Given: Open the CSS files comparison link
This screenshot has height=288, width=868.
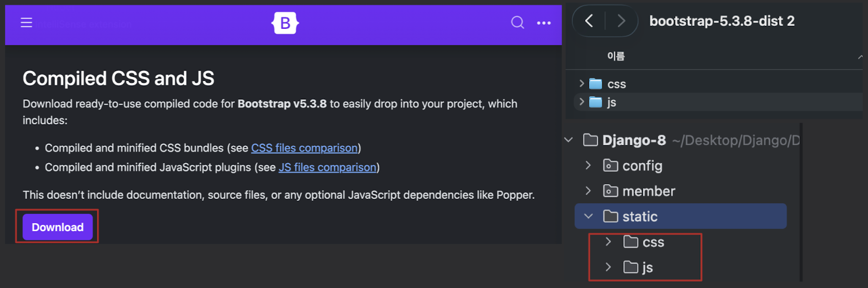Looking at the screenshot, I should point(304,148).
